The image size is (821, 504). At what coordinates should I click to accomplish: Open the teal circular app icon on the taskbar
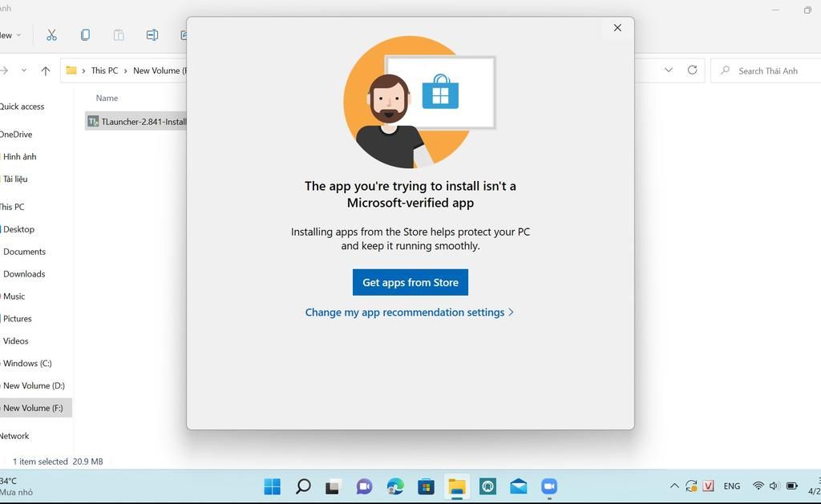click(487, 486)
